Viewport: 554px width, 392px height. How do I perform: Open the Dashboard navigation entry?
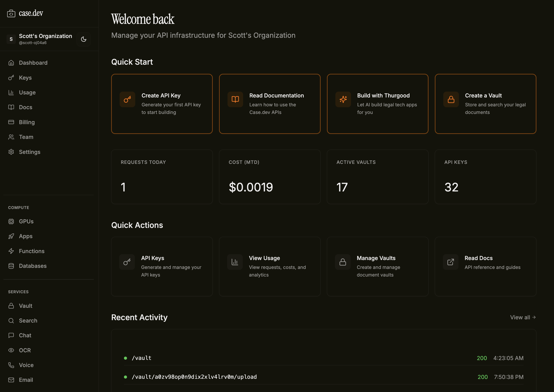coord(33,63)
